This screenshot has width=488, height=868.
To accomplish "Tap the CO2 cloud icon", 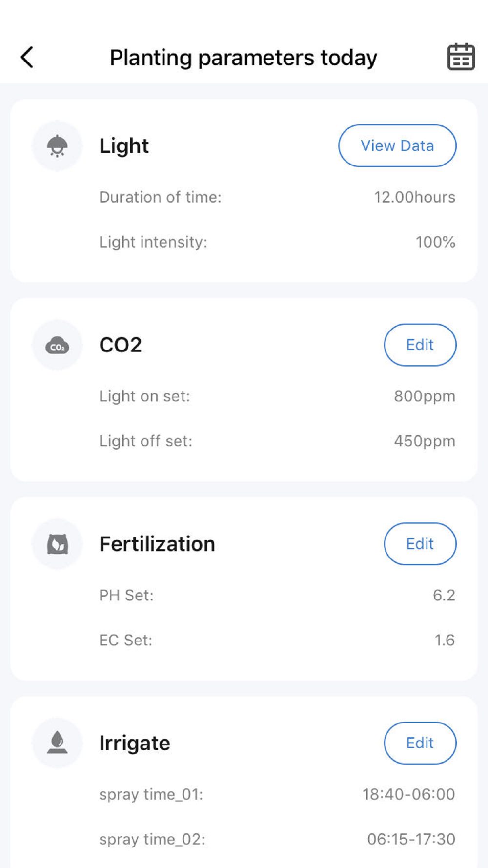I will tap(57, 345).
